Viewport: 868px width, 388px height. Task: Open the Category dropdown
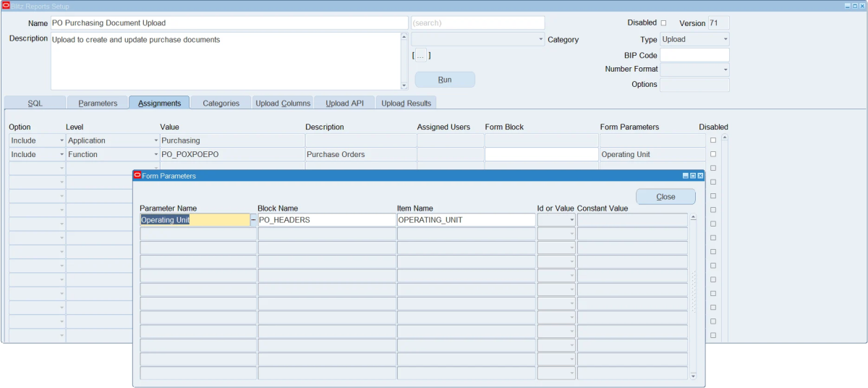coord(540,40)
